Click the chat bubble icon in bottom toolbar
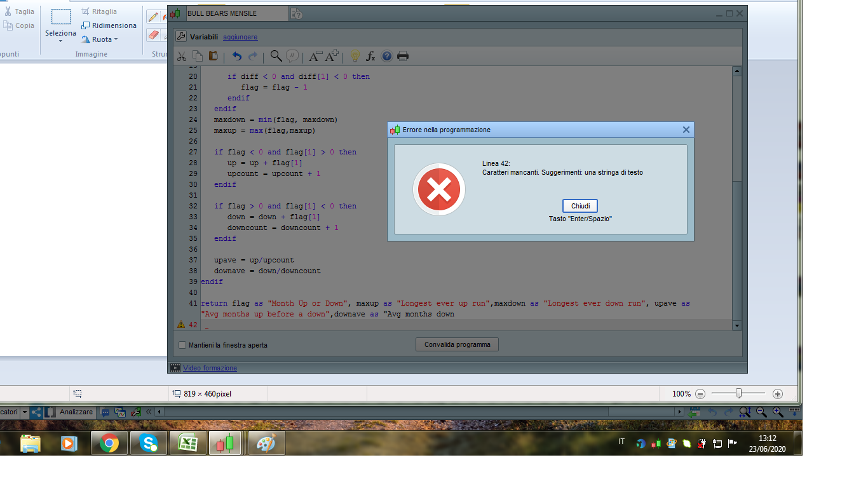 coord(105,412)
